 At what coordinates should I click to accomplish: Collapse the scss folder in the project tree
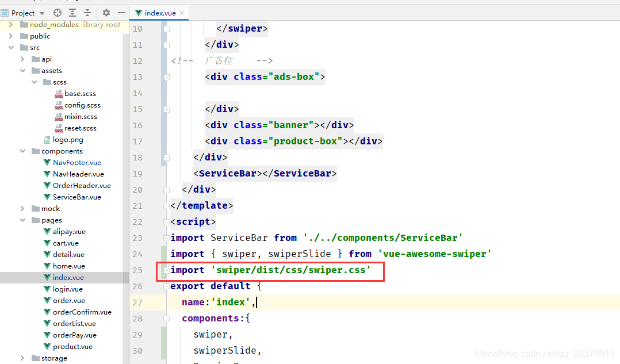[33, 82]
